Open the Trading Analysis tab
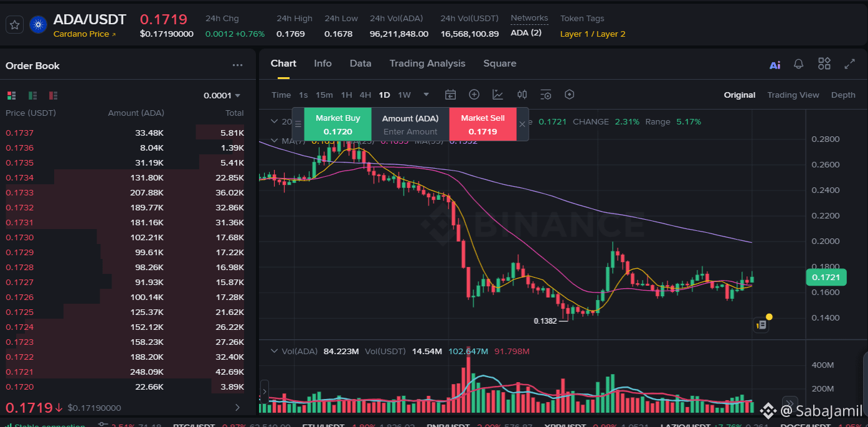Screen dimensions: 868x427 click(x=427, y=63)
